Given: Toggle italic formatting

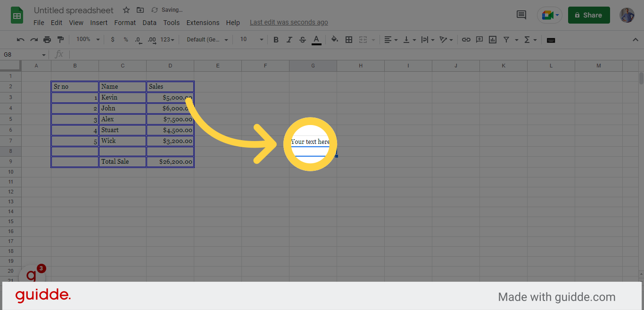Looking at the screenshot, I should tap(289, 40).
